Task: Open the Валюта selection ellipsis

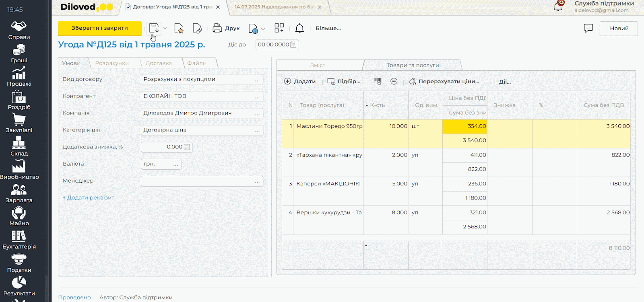Action: tap(176, 164)
